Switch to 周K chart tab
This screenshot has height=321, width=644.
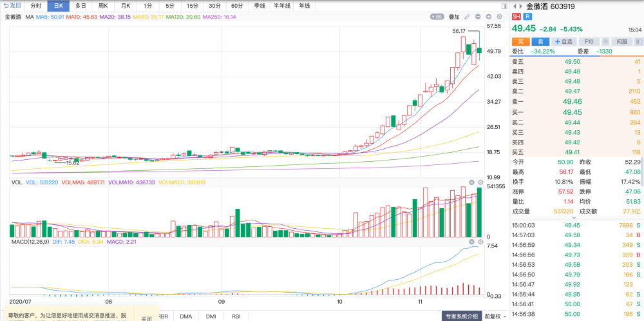tap(102, 6)
